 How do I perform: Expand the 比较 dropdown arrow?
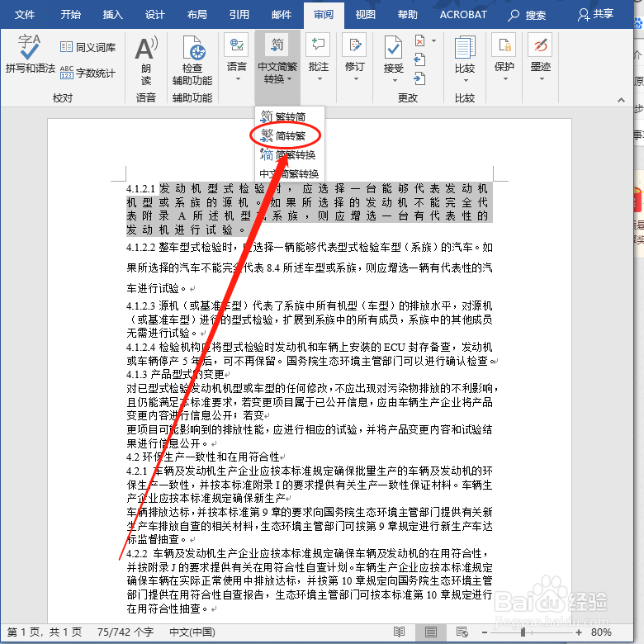coord(466,81)
